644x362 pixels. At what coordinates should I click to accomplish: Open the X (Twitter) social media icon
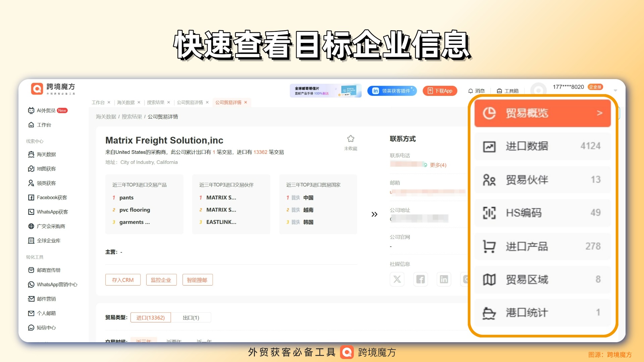(397, 279)
